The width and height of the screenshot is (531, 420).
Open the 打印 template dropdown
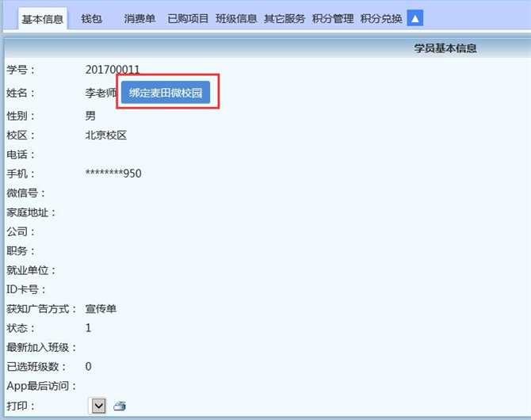coord(97,406)
